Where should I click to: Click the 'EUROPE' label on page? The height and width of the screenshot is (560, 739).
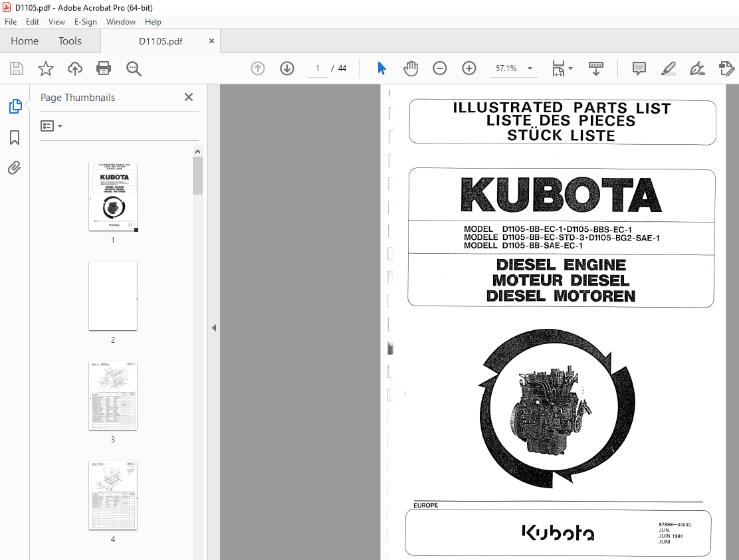point(425,506)
